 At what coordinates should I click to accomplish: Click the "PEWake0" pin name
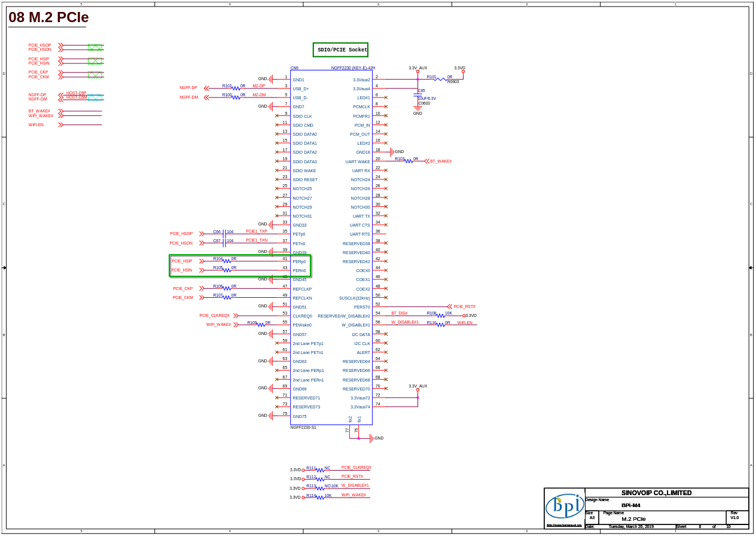(x=302, y=325)
